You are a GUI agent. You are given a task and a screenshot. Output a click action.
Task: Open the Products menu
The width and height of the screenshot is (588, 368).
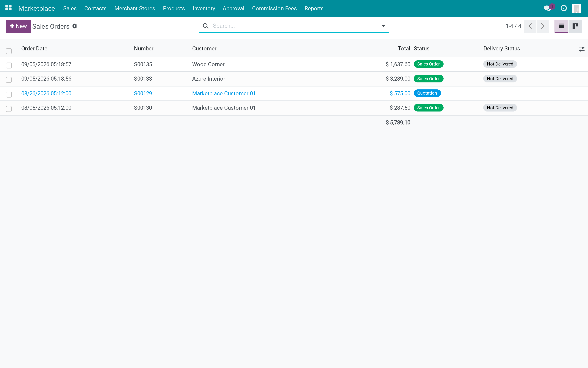[174, 8]
